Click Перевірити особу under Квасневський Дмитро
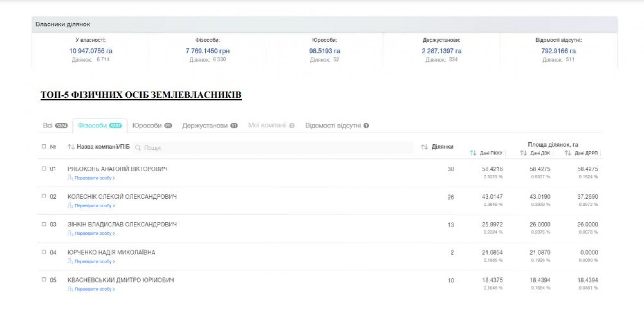The height and width of the screenshot is (325, 644). click(94, 289)
